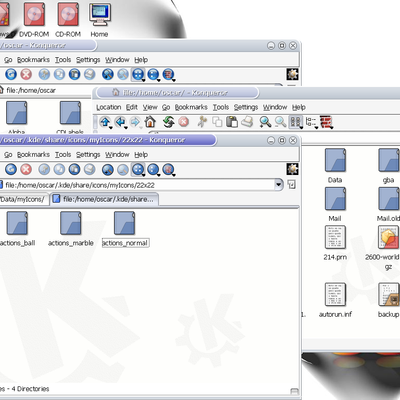Click Stop in the file:/home/oscar/ window toolbar
400x400 pixels.
183,122
